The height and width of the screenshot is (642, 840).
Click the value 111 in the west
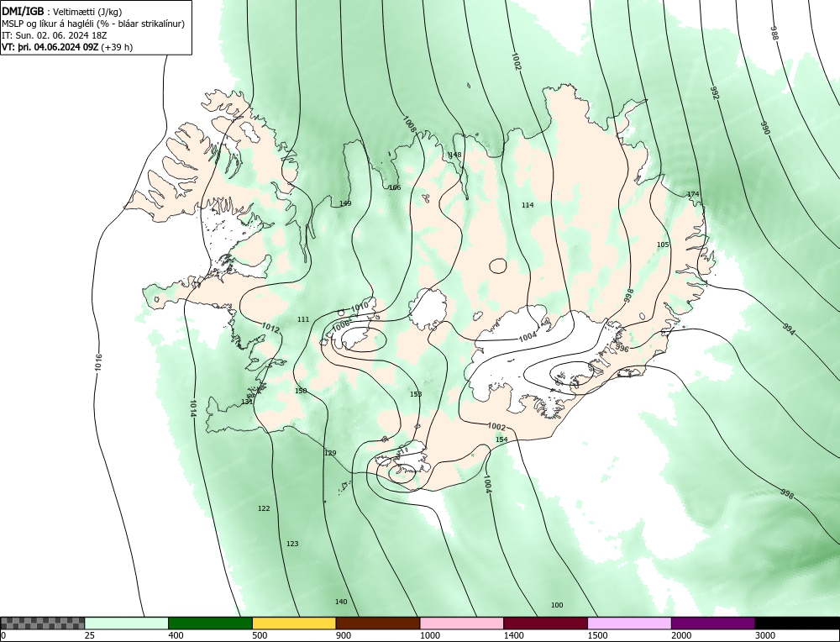point(303,318)
